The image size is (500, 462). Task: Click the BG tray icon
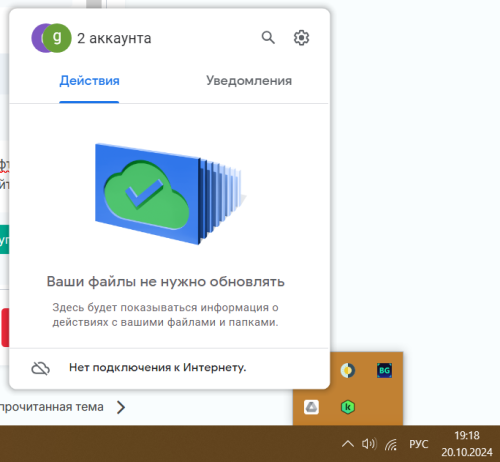point(384,370)
